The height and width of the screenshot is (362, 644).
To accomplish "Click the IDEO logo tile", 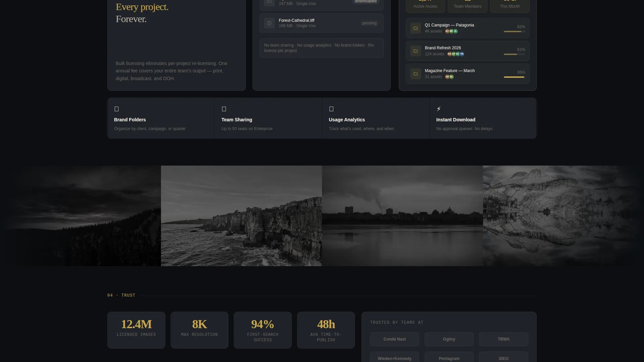I will click(503, 357).
